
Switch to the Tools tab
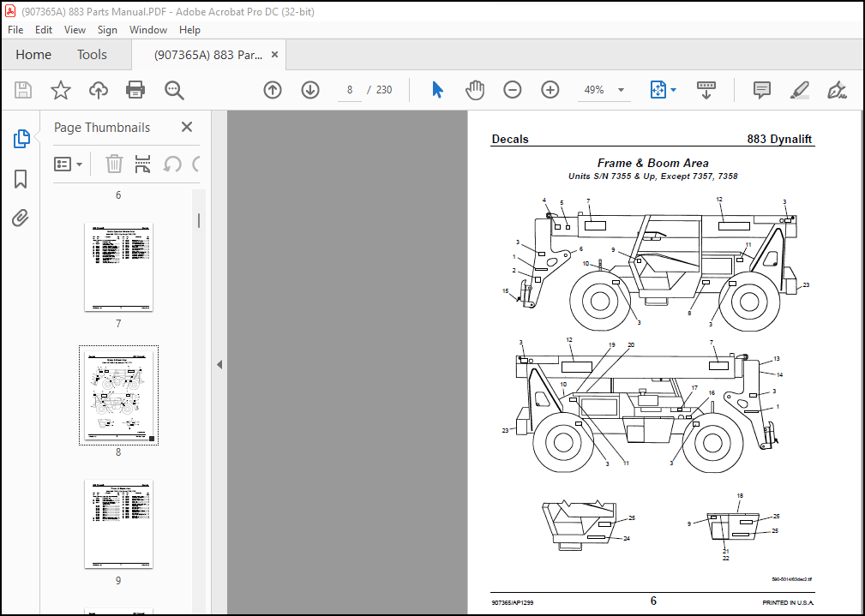tap(92, 55)
